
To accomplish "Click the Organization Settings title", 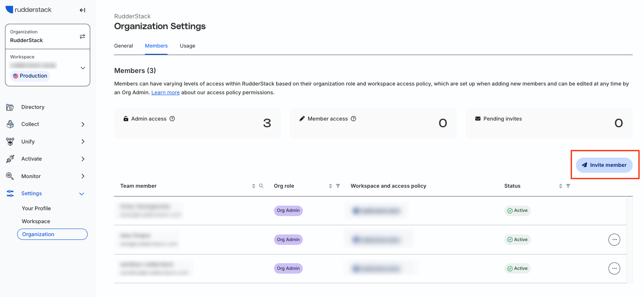I will pos(160,26).
